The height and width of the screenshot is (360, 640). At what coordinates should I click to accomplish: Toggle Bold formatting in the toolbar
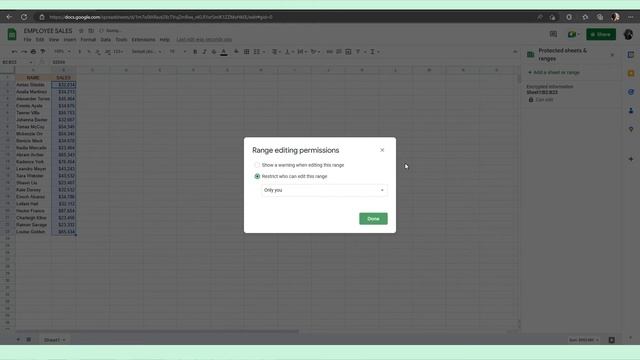(x=195, y=52)
